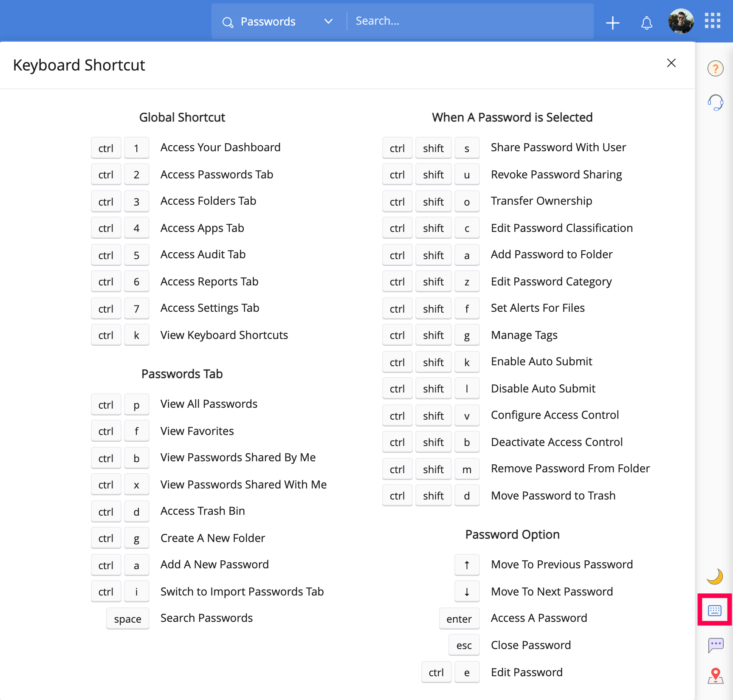Open the Passwords search scope dropdown
Screen dimensions: 733x700
click(x=286, y=22)
